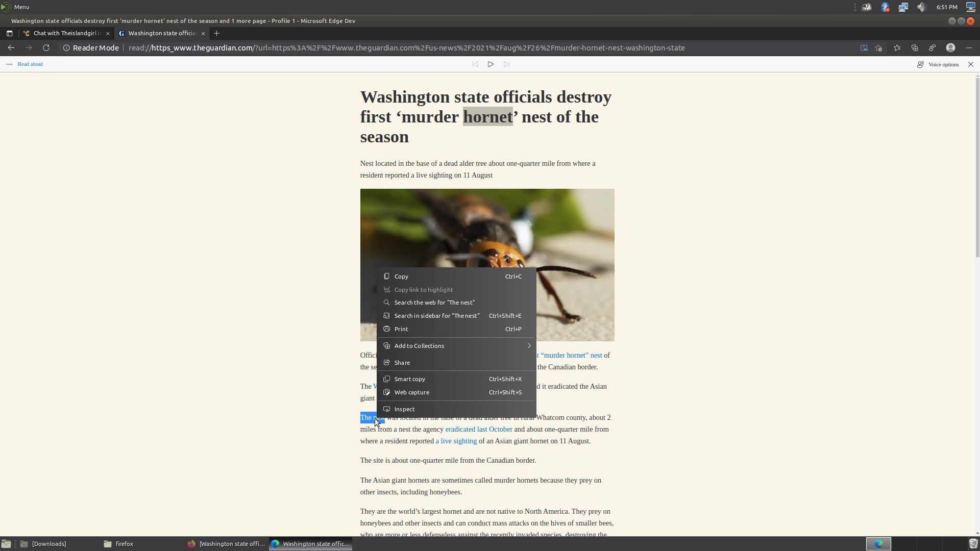This screenshot has height=551, width=980.
Task: Start Read aloud playback with play button
Action: [x=491, y=64]
